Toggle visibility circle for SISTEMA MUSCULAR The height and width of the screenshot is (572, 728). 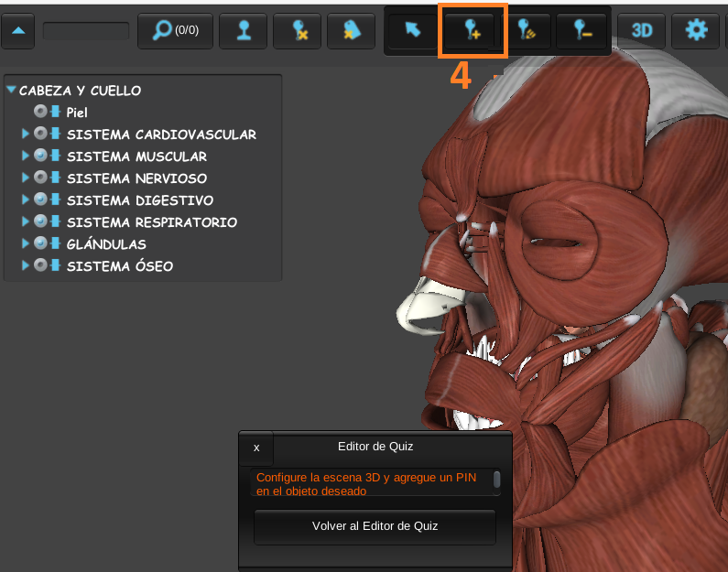(x=40, y=156)
